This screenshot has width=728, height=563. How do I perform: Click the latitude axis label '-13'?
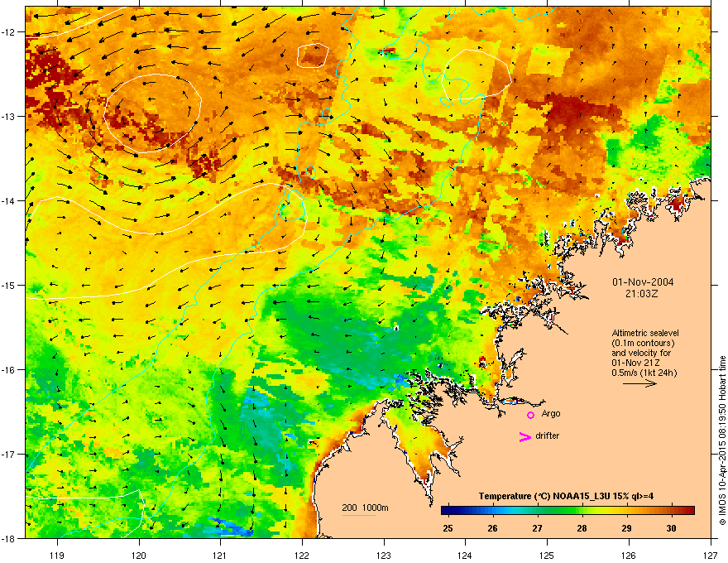click(8, 116)
